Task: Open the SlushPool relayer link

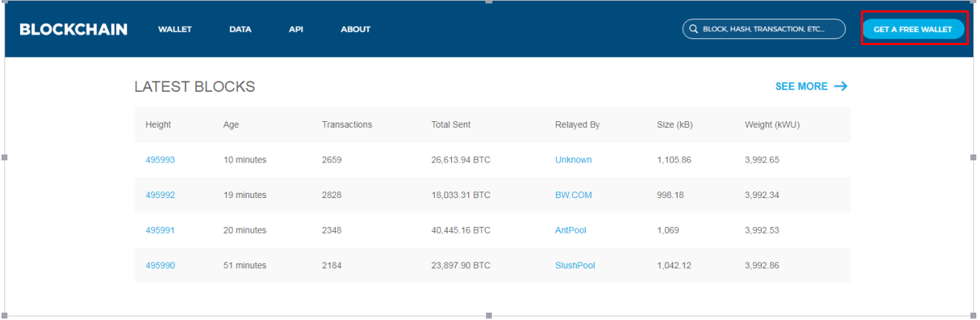Action: click(575, 265)
